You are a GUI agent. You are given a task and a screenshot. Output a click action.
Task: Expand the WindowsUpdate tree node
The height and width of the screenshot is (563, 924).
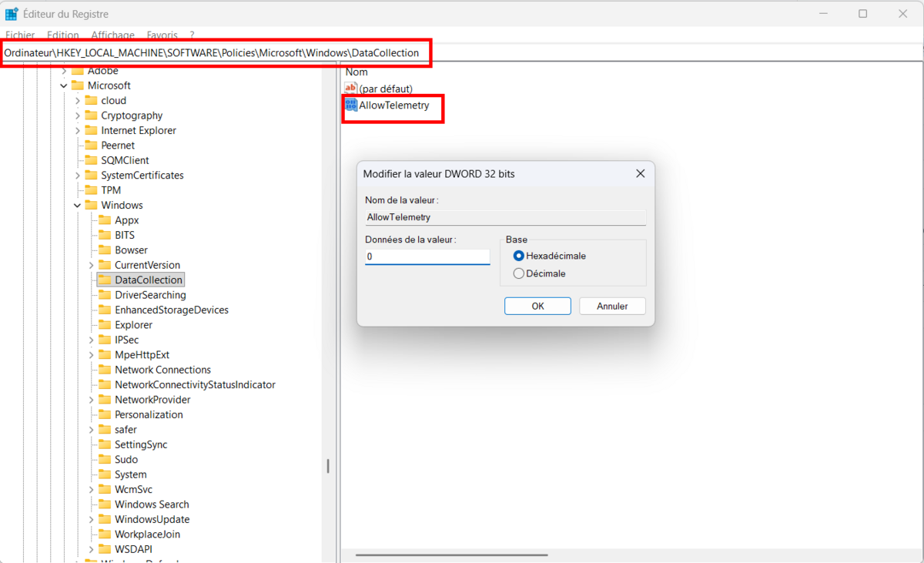pyautogui.click(x=91, y=519)
